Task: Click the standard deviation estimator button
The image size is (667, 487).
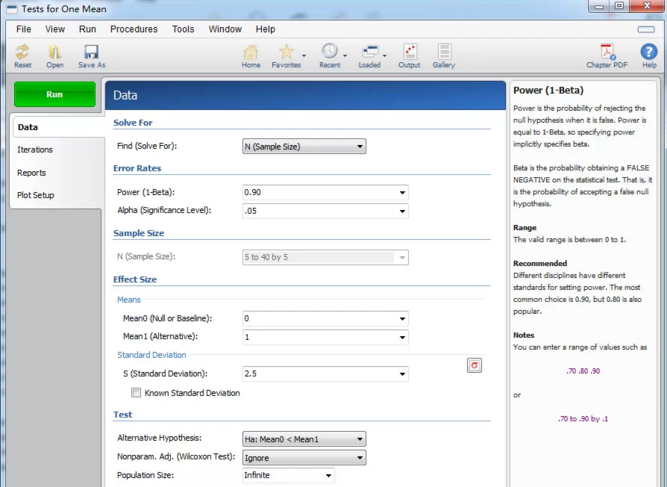Action: coord(474,366)
